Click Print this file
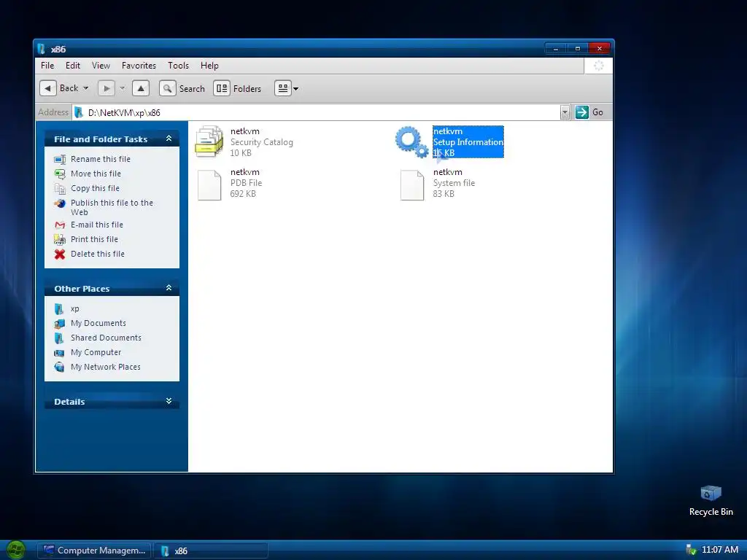The height and width of the screenshot is (560, 747). [x=94, y=239]
